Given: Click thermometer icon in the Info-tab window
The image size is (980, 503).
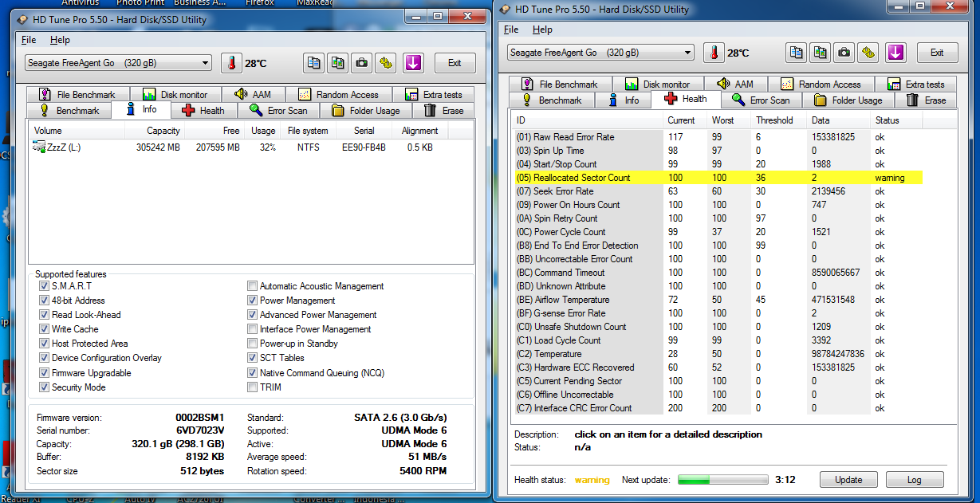Looking at the screenshot, I should coord(231,63).
